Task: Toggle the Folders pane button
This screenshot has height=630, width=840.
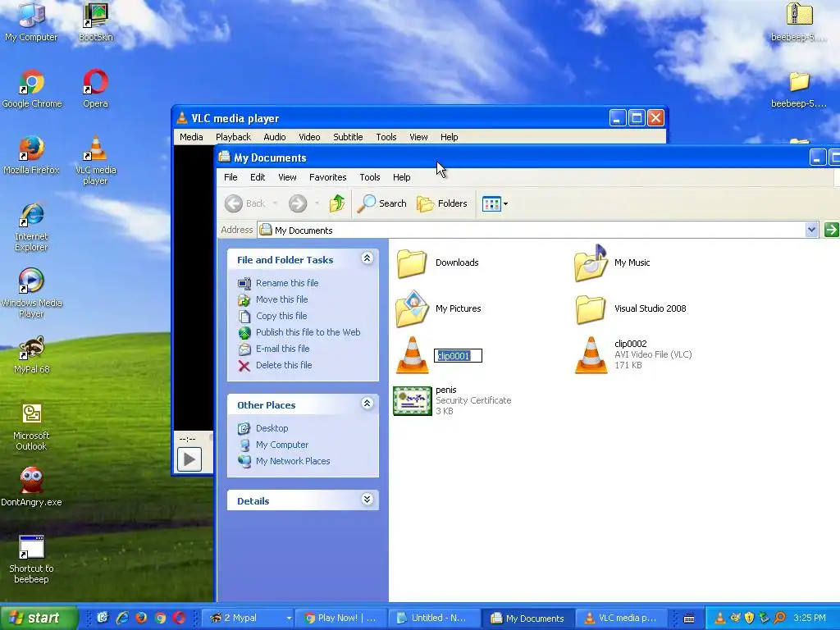Action: point(442,203)
